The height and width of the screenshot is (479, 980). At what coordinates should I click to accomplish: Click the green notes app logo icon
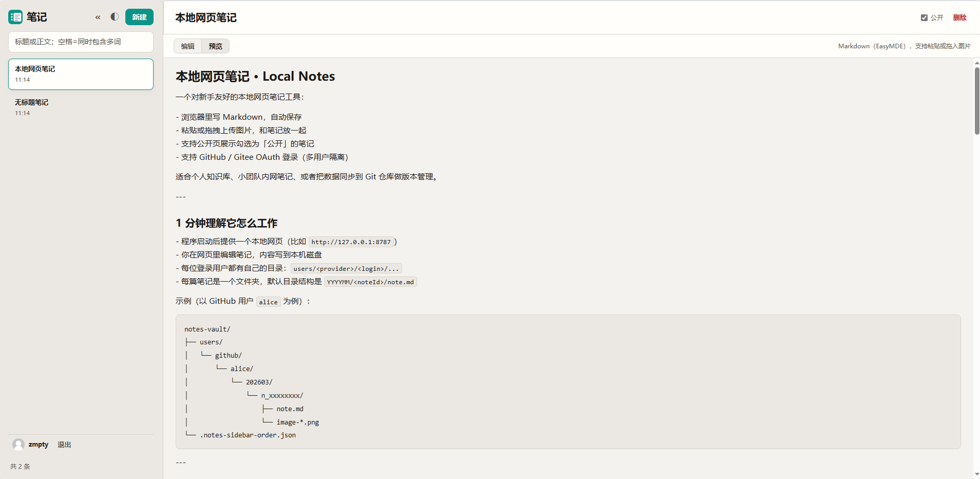15,17
